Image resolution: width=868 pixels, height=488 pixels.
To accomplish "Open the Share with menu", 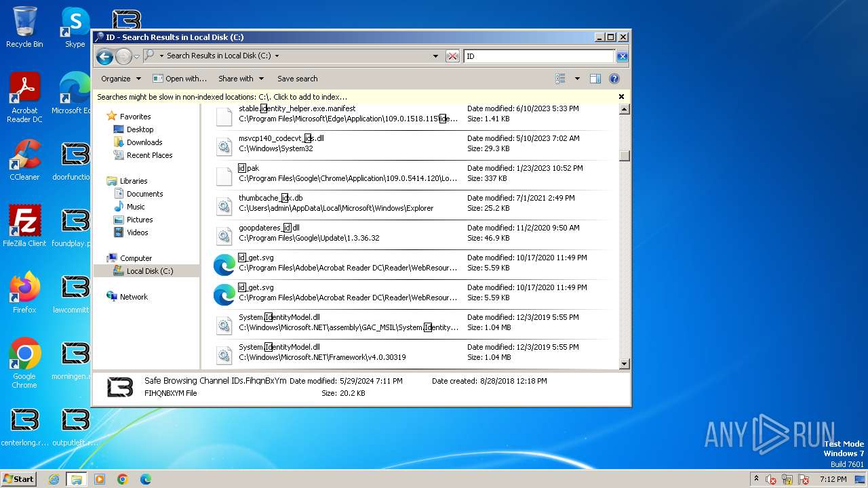I will [x=241, y=79].
